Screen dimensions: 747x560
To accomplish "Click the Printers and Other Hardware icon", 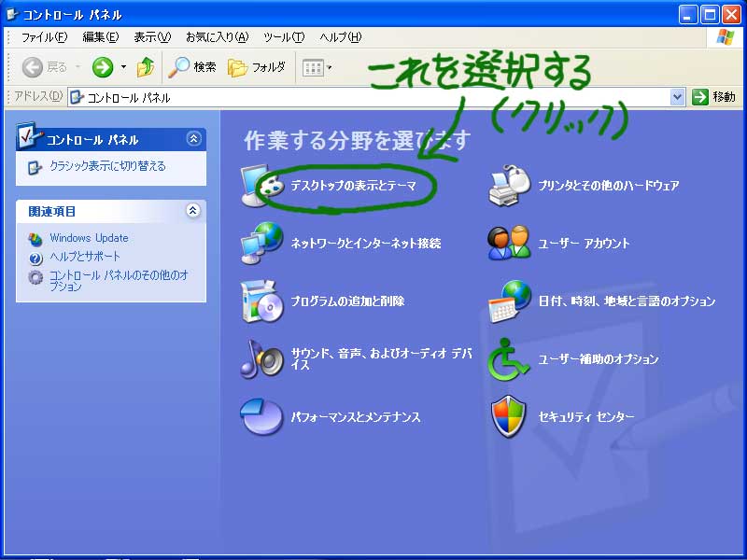I will (510, 186).
